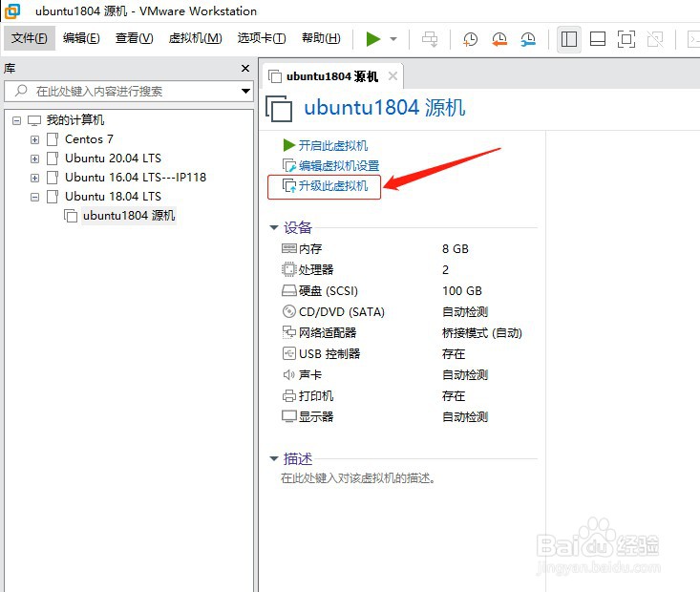Collapse the Ubuntu 18.04 LTS node

34,197
